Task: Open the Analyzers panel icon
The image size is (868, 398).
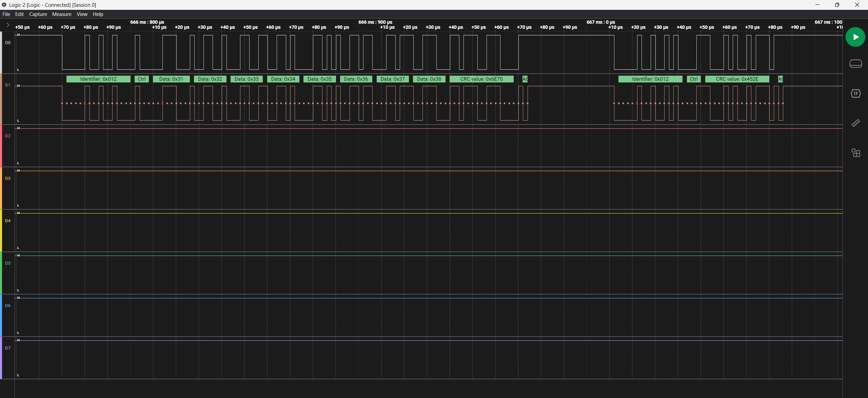Action: pos(855,93)
